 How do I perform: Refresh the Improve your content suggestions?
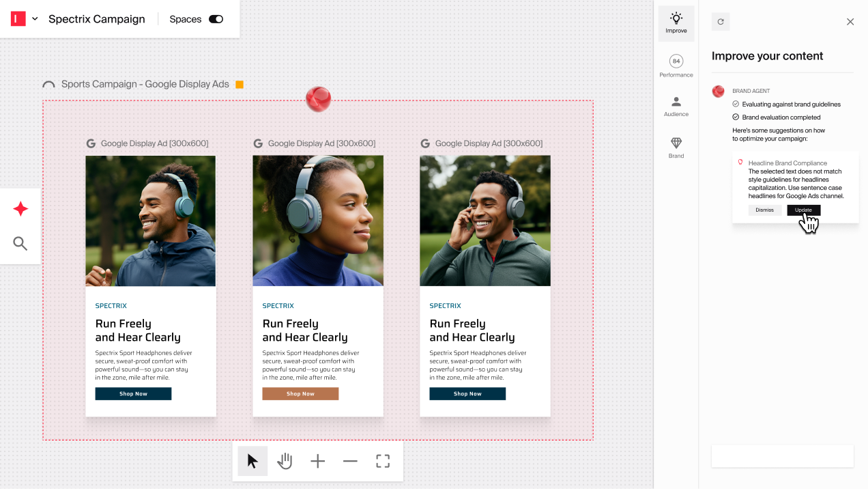(721, 21)
